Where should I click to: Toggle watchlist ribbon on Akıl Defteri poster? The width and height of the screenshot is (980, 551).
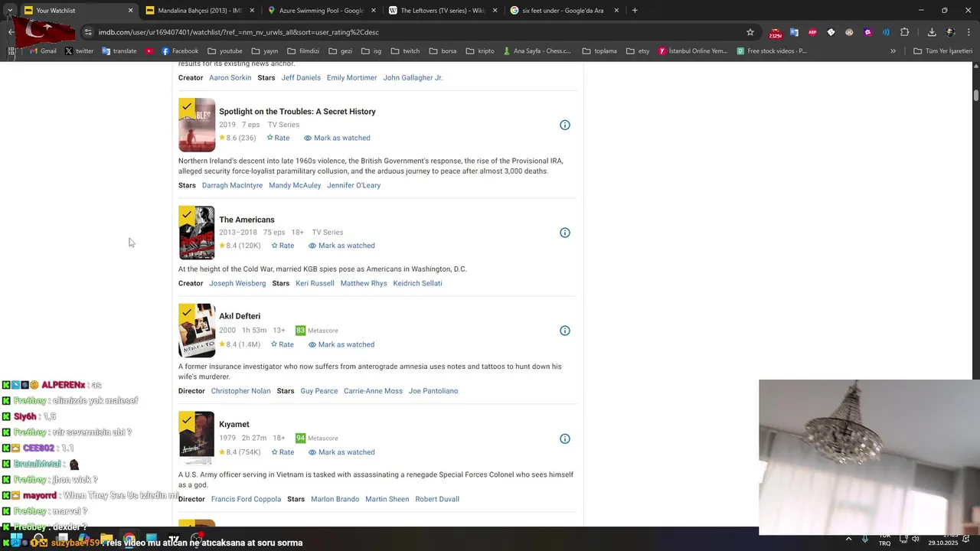click(x=186, y=313)
